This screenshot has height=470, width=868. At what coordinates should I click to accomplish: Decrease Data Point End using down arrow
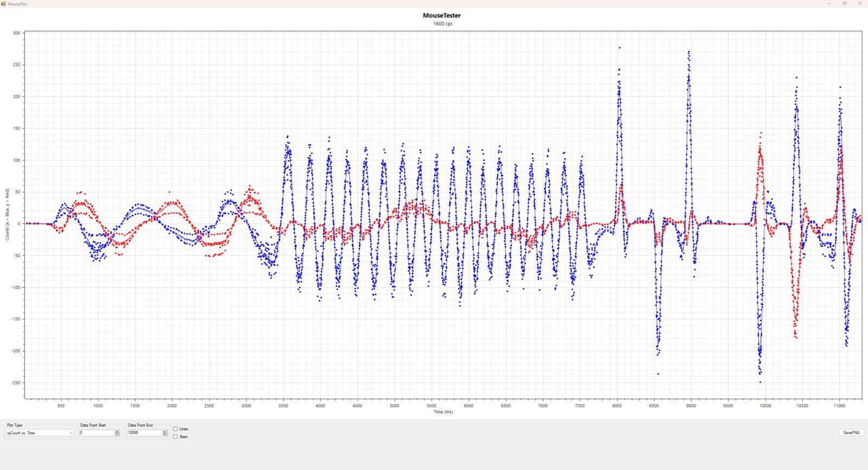(165, 435)
